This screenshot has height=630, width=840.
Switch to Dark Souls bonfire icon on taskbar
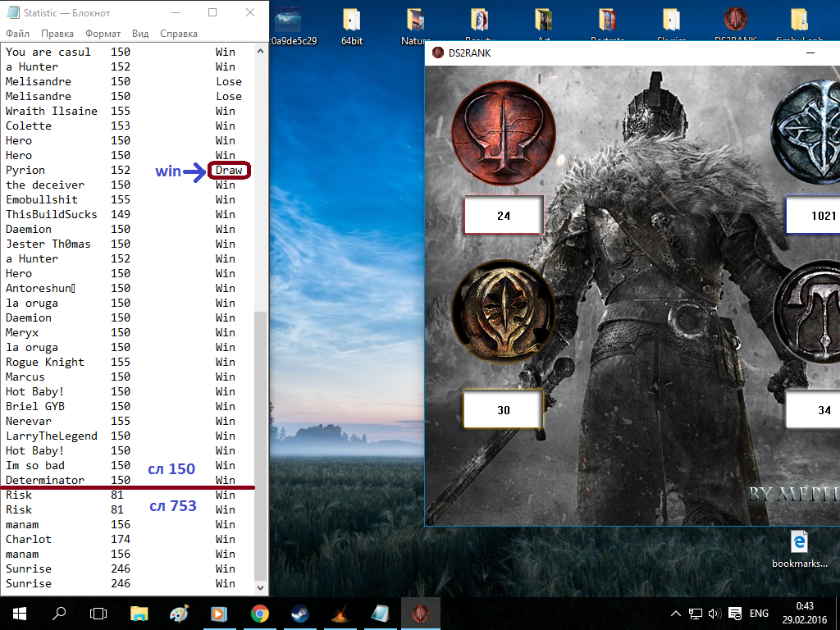pyautogui.click(x=340, y=614)
